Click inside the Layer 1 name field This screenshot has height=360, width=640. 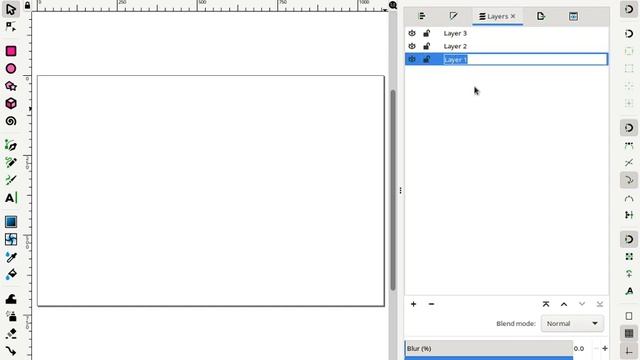pyautogui.click(x=525, y=60)
